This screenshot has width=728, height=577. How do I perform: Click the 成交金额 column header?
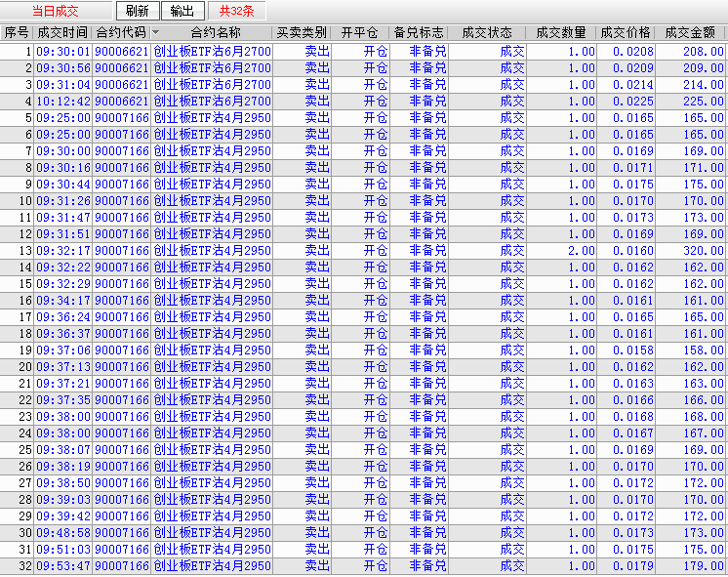pos(692,33)
